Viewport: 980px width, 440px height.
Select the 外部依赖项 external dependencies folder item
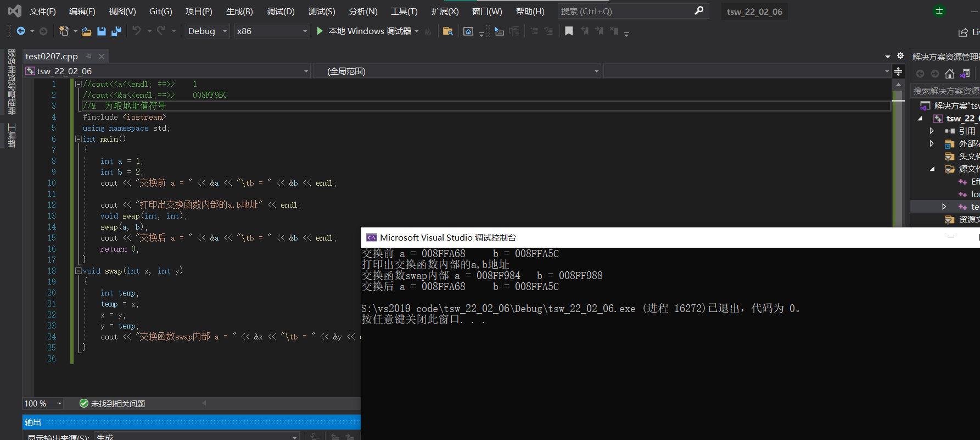pyautogui.click(x=962, y=144)
